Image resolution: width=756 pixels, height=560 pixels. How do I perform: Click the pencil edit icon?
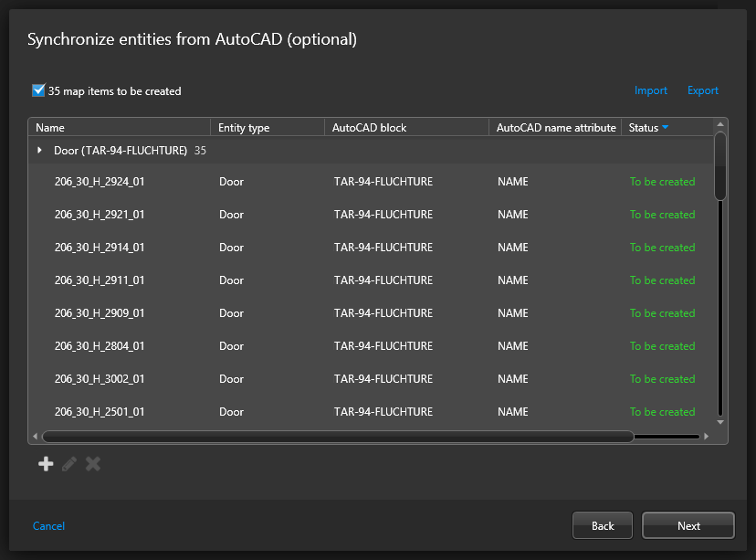point(69,464)
